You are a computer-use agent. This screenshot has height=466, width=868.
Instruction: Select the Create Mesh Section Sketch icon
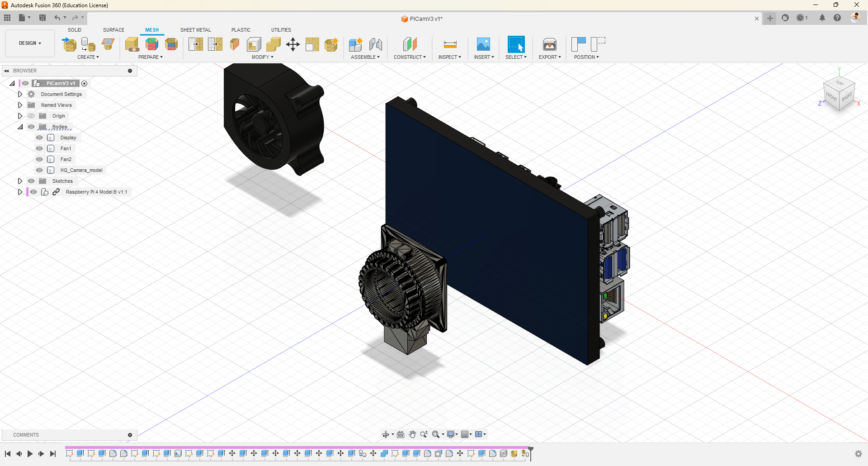coord(108,44)
